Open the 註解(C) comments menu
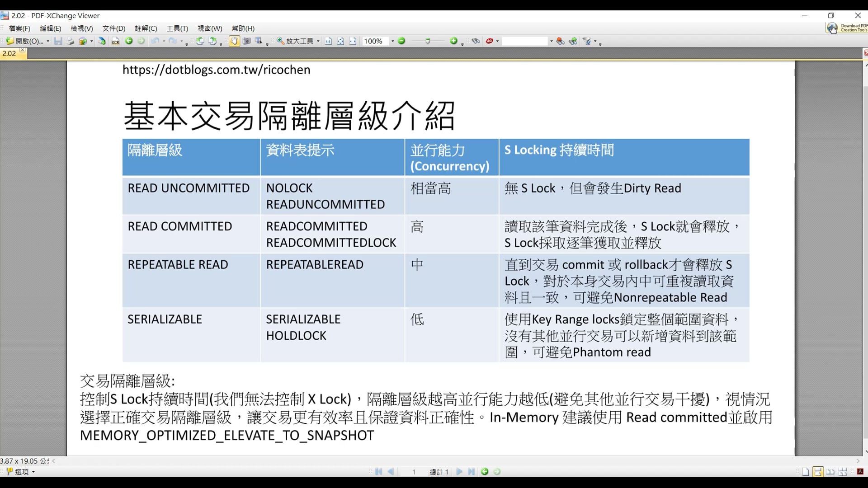The height and width of the screenshot is (488, 868). point(146,28)
